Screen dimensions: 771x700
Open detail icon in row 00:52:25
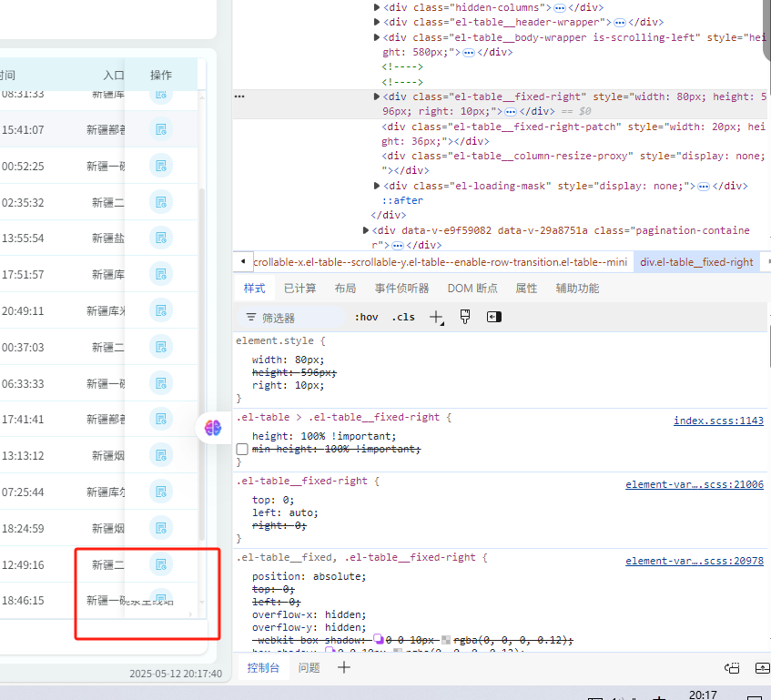point(161,167)
